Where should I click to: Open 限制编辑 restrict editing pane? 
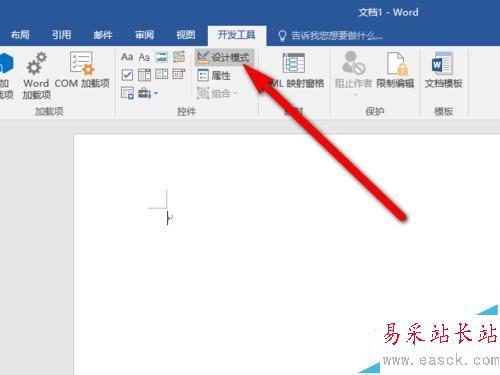[x=395, y=70]
